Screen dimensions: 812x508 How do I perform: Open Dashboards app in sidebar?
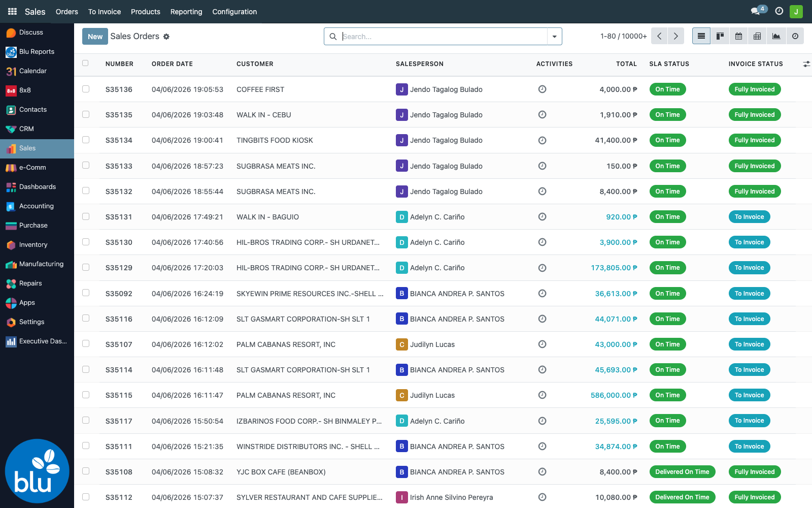click(x=37, y=187)
